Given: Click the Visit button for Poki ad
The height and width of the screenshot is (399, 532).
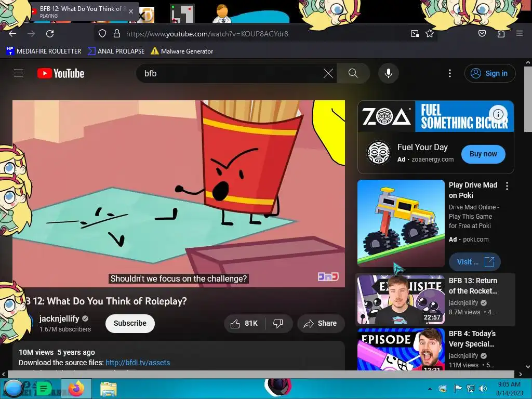Looking at the screenshot, I should [475, 262].
